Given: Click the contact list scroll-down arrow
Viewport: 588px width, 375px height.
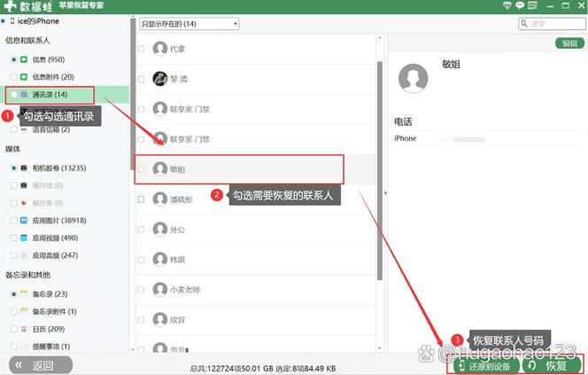Looking at the screenshot, I should click(x=380, y=348).
